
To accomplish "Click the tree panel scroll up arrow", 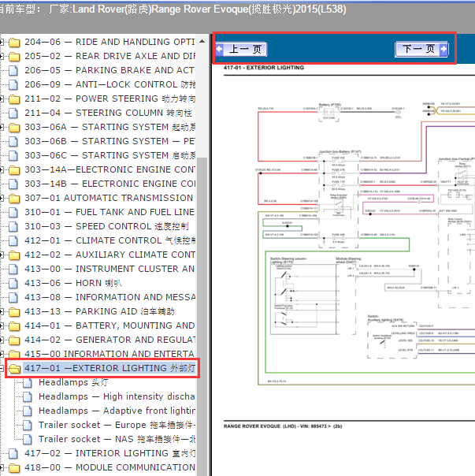I will (x=202, y=41).
